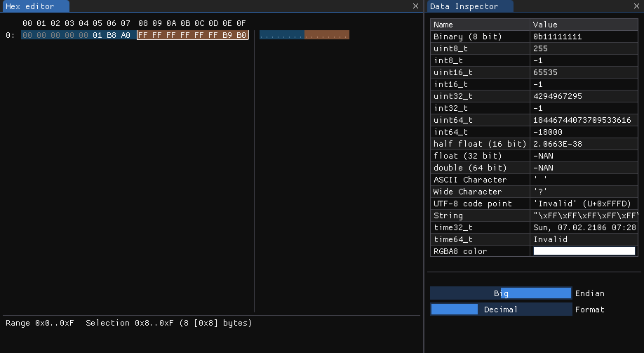
Task: Click the uint64_t value in inspector
Action: (x=582, y=120)
